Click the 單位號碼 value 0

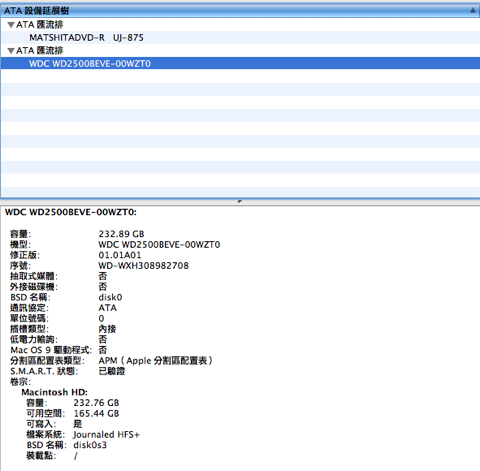click(x=101, y=319)
